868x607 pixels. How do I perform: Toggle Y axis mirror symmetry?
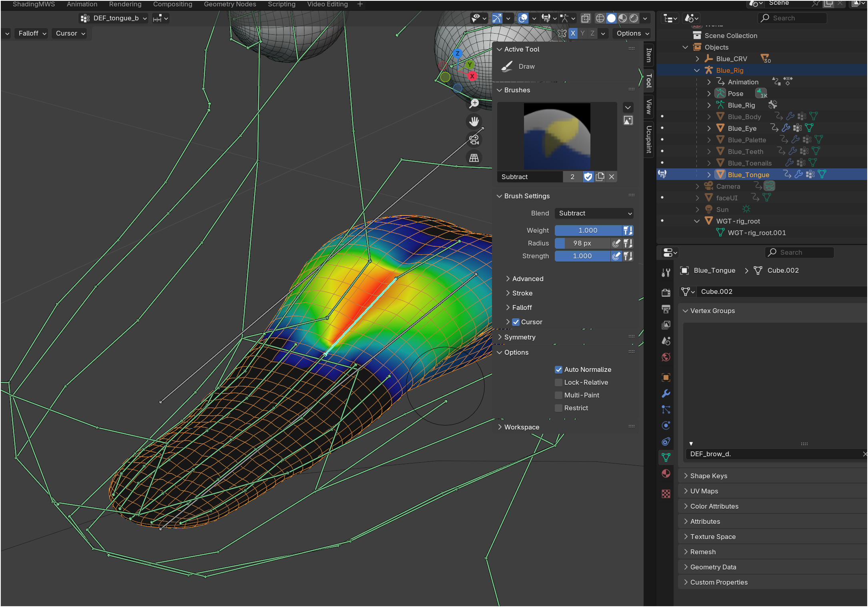pos(583,33)
